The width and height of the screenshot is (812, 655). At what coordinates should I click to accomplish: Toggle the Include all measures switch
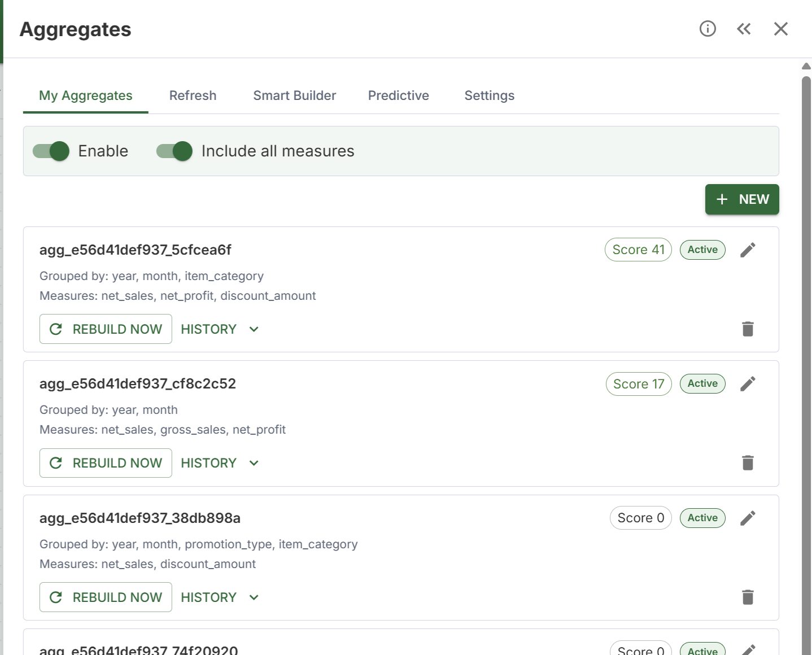(x=174, y=151)
